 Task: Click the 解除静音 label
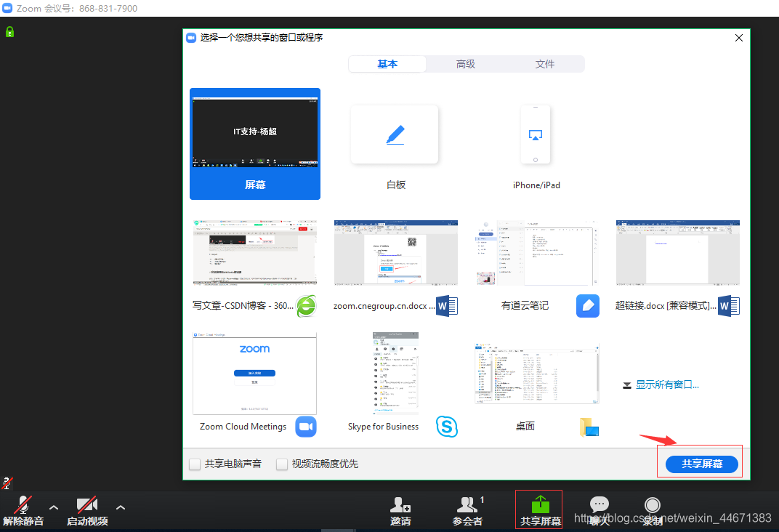[x=23, y=521]
